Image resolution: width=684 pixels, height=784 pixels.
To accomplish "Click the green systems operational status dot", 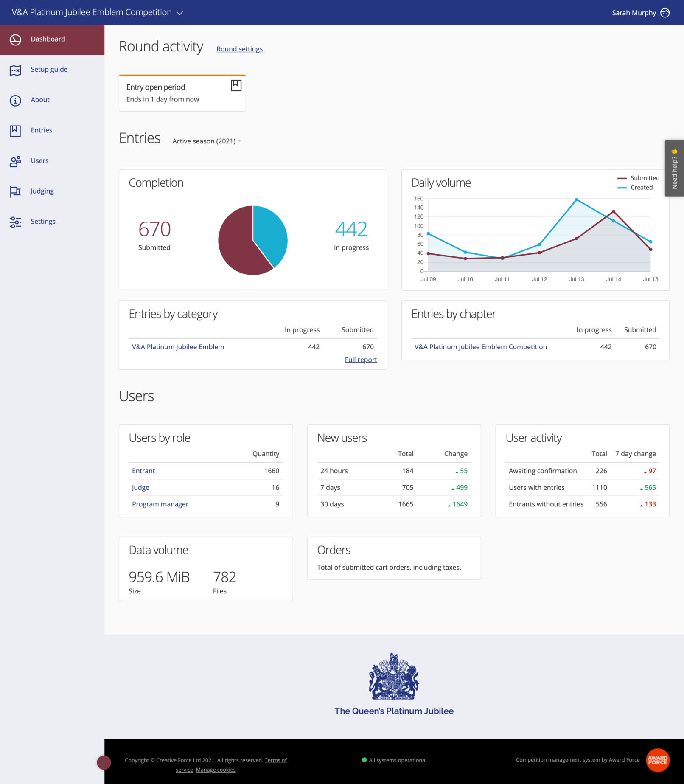I will click(364, 760).
